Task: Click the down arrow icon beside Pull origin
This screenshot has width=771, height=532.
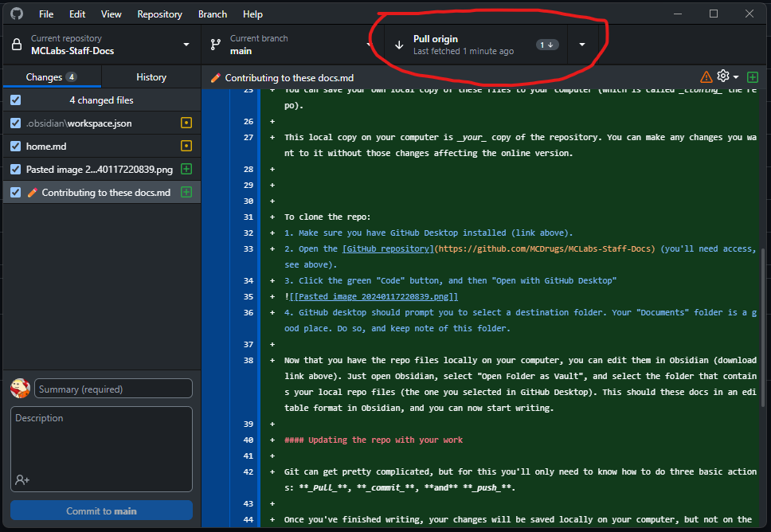Action: [399, 45]
